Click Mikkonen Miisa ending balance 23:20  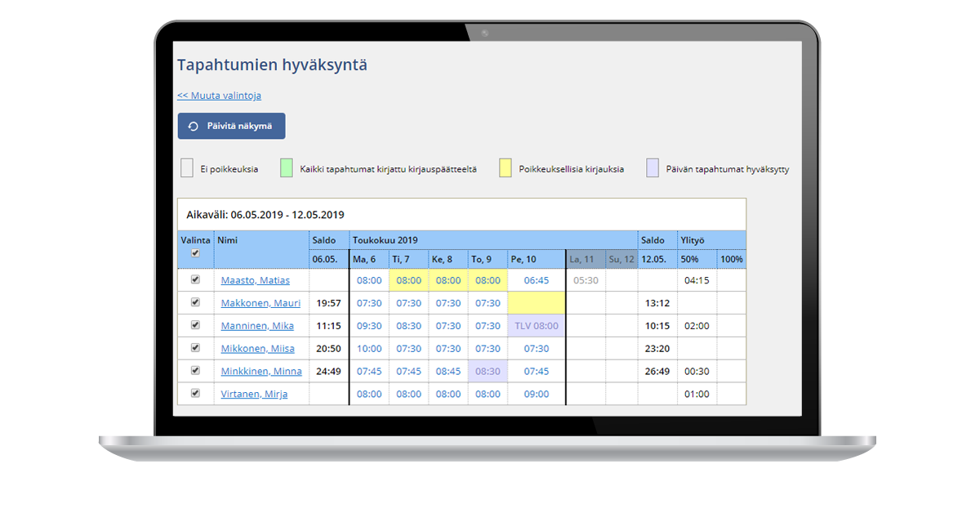657,349
